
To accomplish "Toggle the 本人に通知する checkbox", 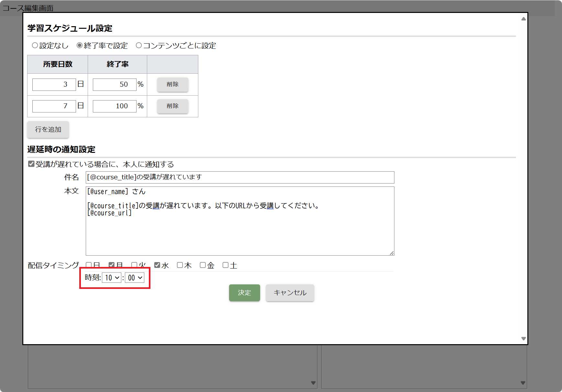I will pyautogui.click(x=31, y=164).
